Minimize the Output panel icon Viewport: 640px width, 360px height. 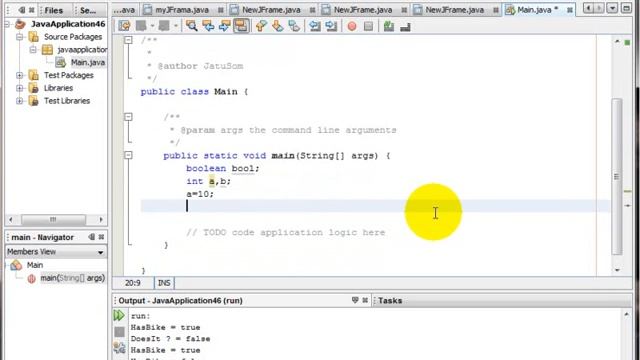coord(355,300)
